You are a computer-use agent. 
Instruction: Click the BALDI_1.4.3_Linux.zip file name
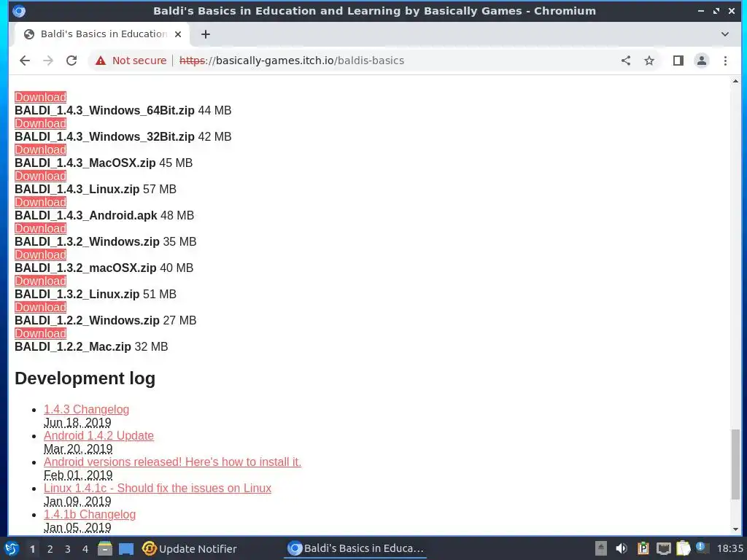coord(77,189)
